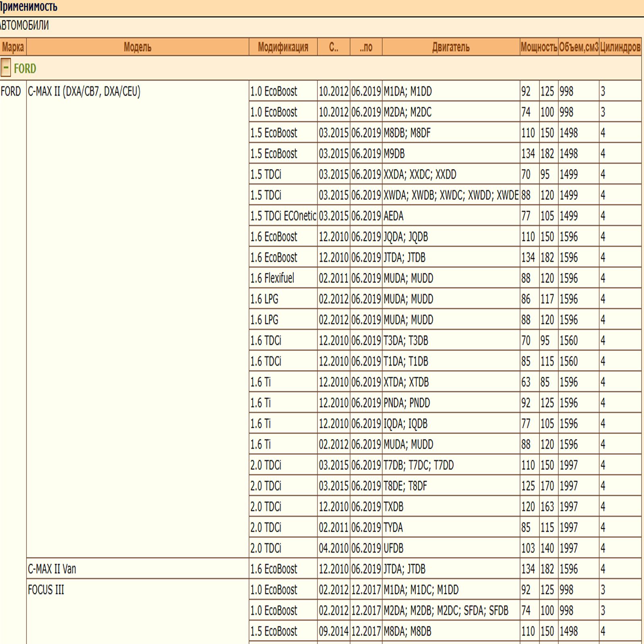Click the Марка column header
Viewport: 644px width, 644px height.
[13, 47]
